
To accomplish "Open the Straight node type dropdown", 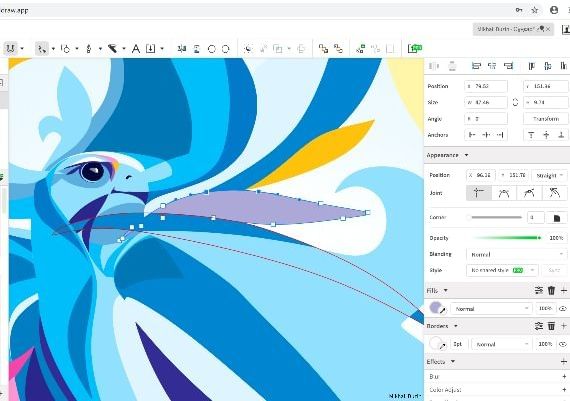I will [549, 175].
